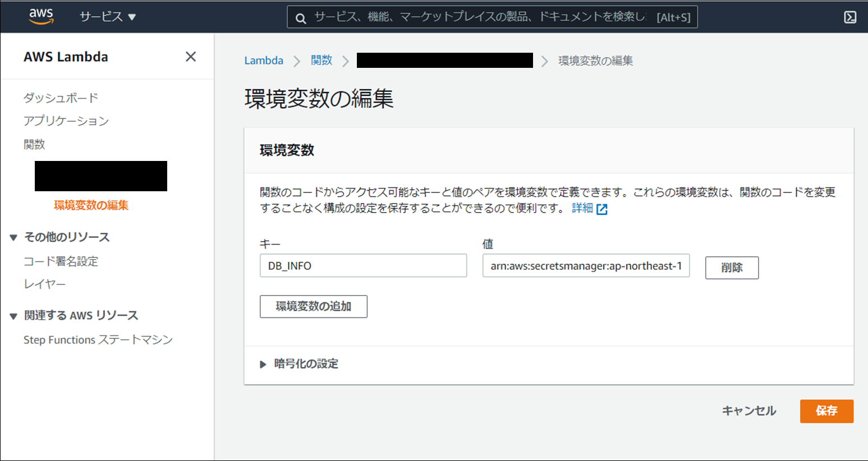
Task: Click 環境変数の追加 button
Action: click(314, 306)
